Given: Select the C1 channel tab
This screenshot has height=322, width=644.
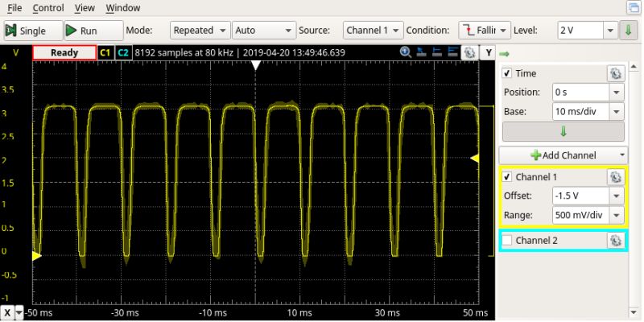Looking at the screenshot, I should [x=105, y=53].
